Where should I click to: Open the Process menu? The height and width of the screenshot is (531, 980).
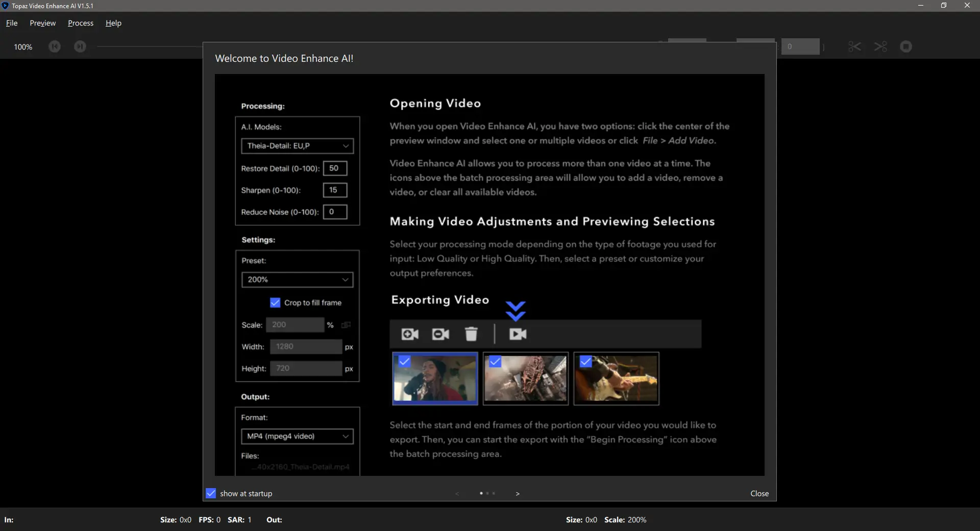(x=81, y=23)
